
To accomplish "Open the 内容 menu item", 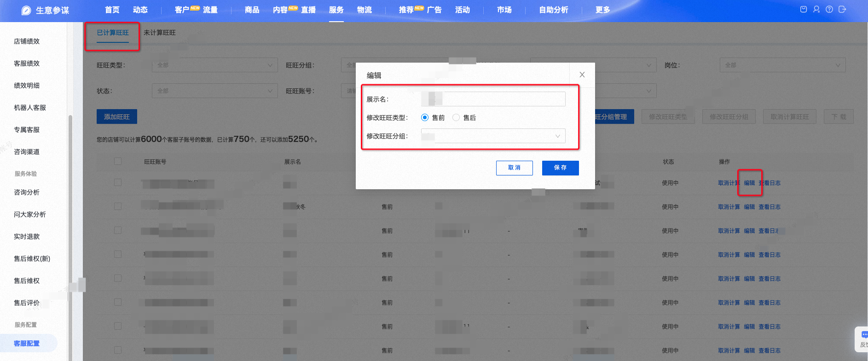I will (x=280, y=10).
